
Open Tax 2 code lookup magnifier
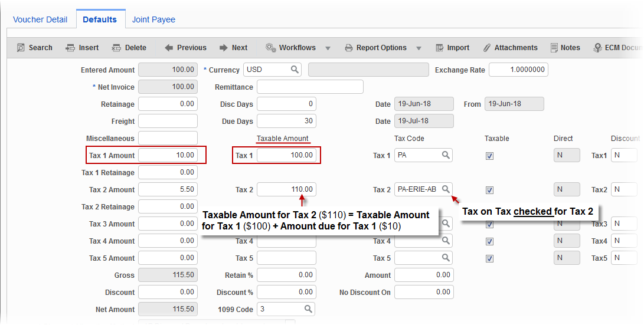click(x=446, y=189)
